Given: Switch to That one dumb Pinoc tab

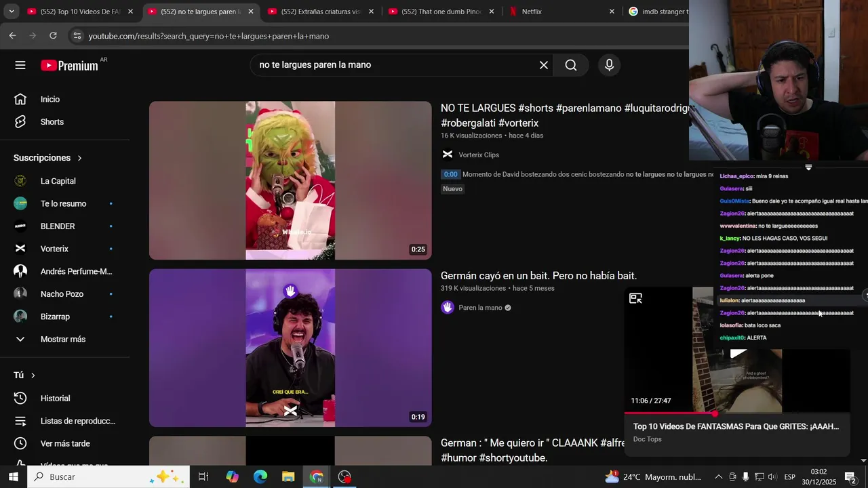Looking at the screenshot, I should [441, 12].
